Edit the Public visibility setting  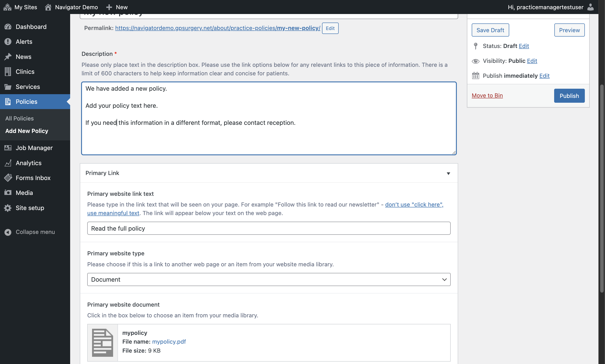point(532,61)
